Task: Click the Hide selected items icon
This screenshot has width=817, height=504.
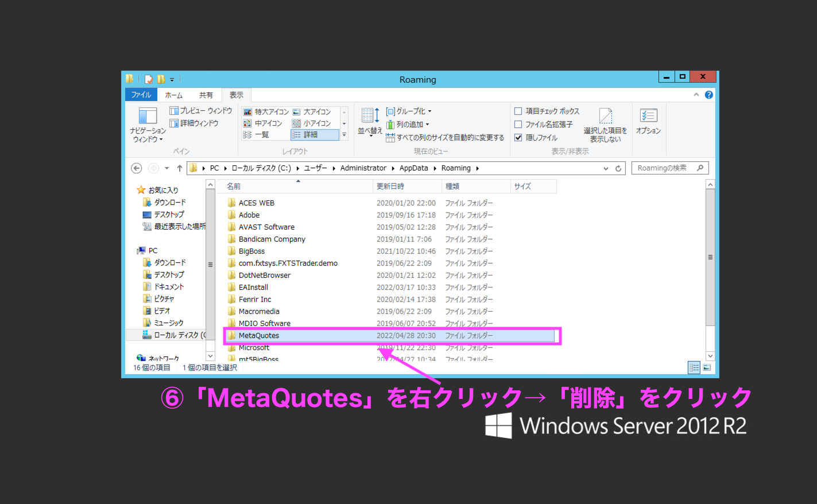Action: tap(605, 117)
